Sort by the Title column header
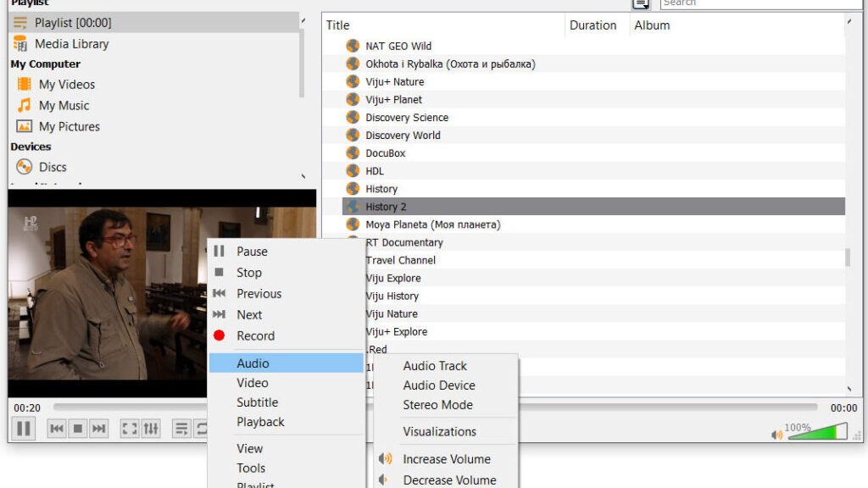Image resolution: width=868 pixels, height=488 pixels. pos(442,25)
